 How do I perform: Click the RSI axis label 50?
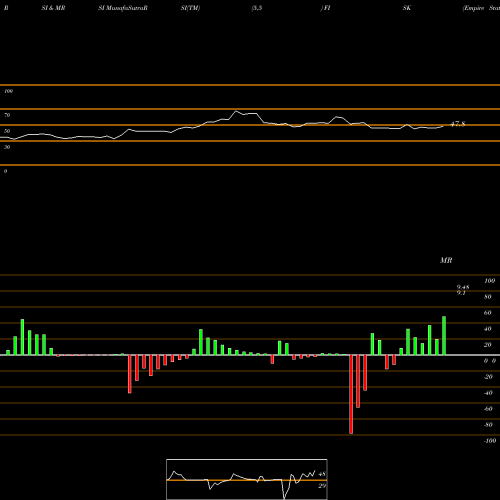(x=7, y=131)
